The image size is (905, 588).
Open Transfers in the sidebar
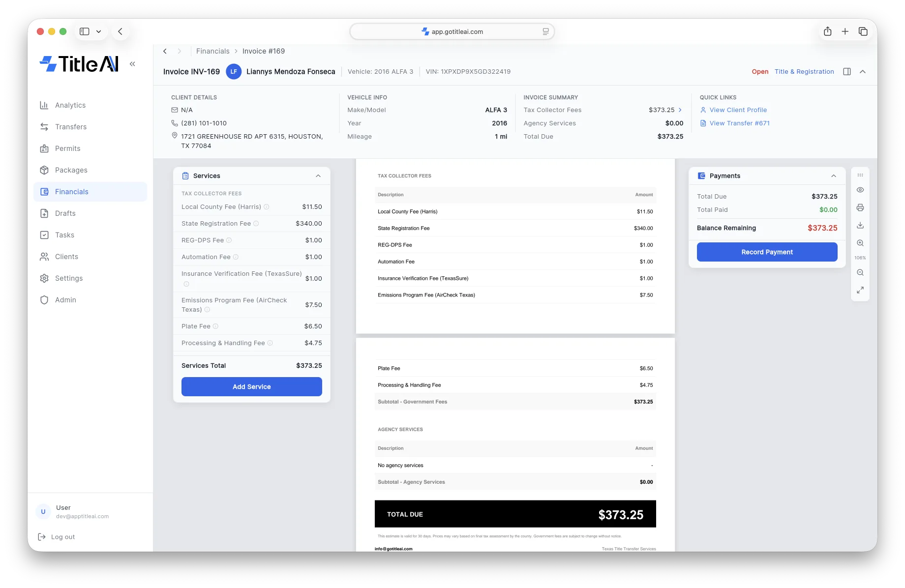coord(90,127)
